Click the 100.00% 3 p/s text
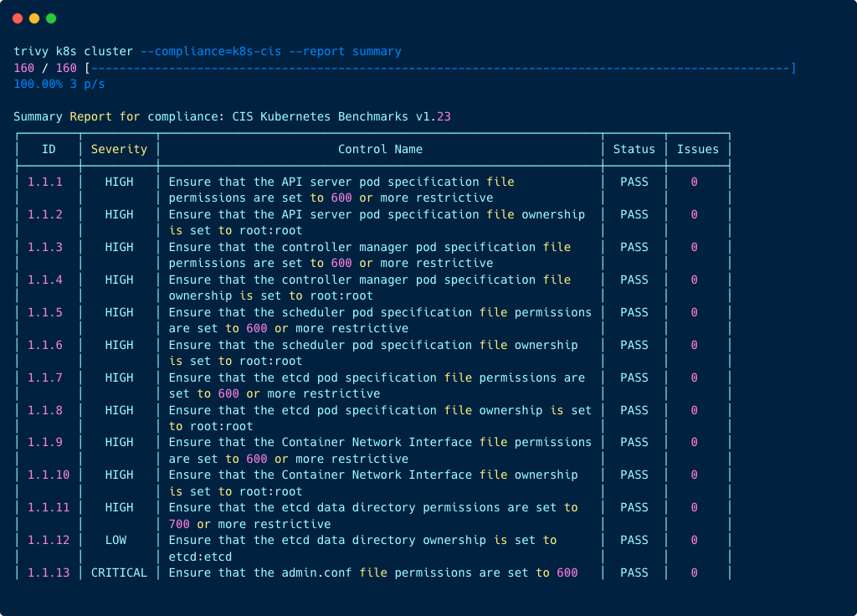The height and width of the screenshot is (616, 857). click(x=59, y=85)
